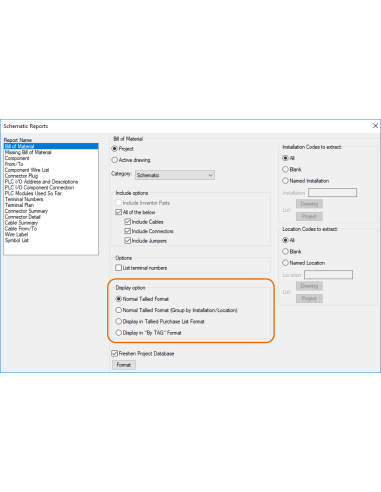Viewport: 381px width, 492px height.
Task: Select Terminal Numbers report
Action: click(x=24, y=199)
